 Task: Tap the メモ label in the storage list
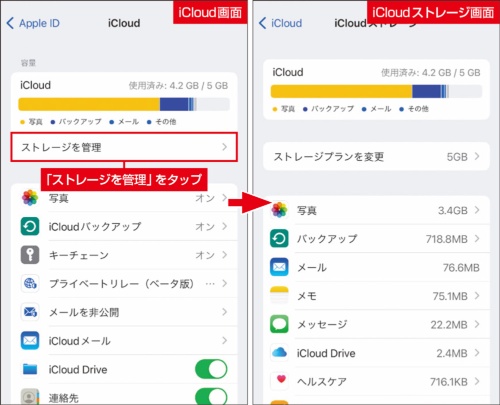click(x=307, y=296)
